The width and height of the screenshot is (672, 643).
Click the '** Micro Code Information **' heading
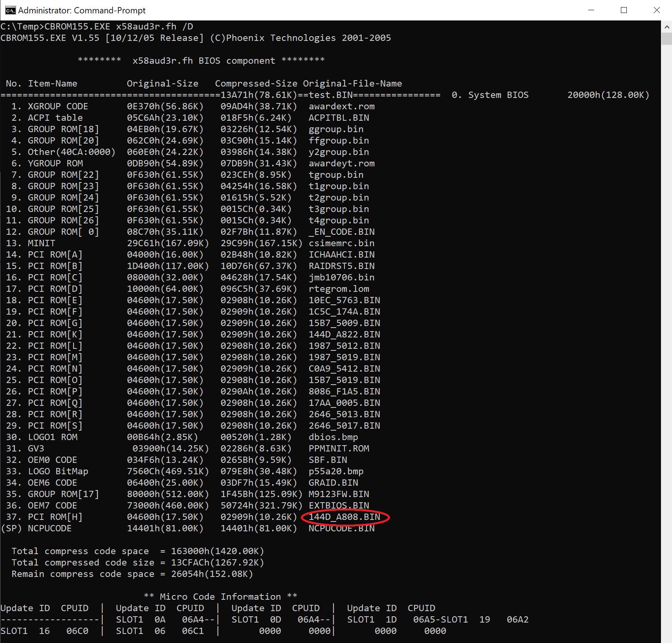pyautogui.click(x=220, y=597)
